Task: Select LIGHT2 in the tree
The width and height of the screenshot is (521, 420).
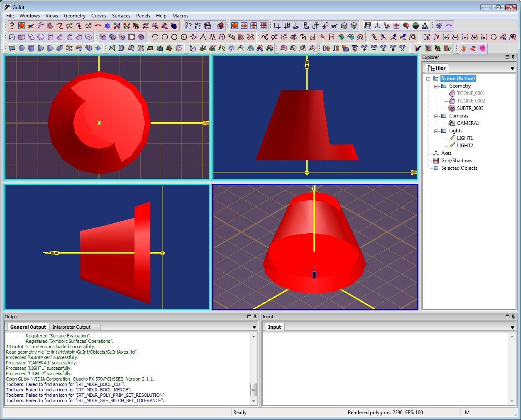Action: (465, 146)
